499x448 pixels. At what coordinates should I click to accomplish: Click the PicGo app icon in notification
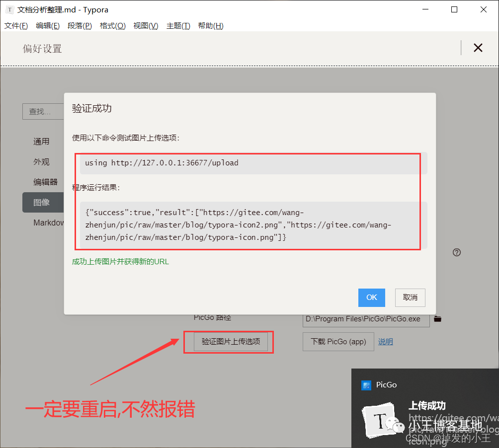click(x=366, y=385)
